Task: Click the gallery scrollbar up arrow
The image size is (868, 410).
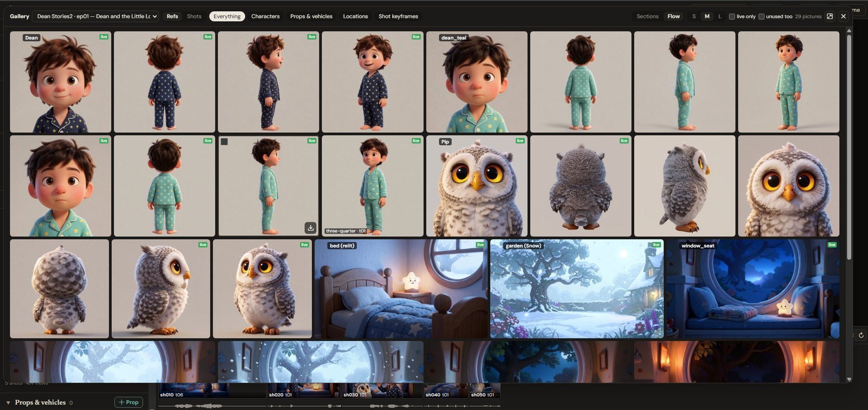Action: click(x=849, y=30)
